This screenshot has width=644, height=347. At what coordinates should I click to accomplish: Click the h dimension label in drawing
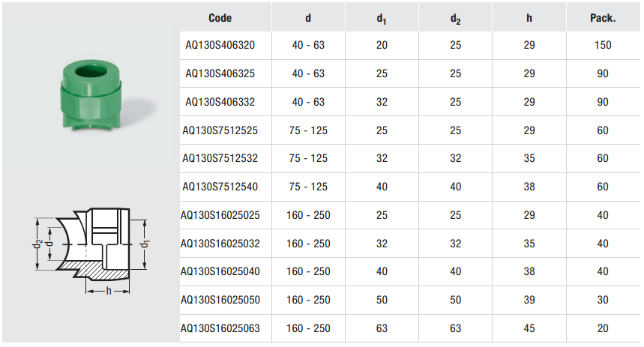pyautogui.click(x=109, y=291)
